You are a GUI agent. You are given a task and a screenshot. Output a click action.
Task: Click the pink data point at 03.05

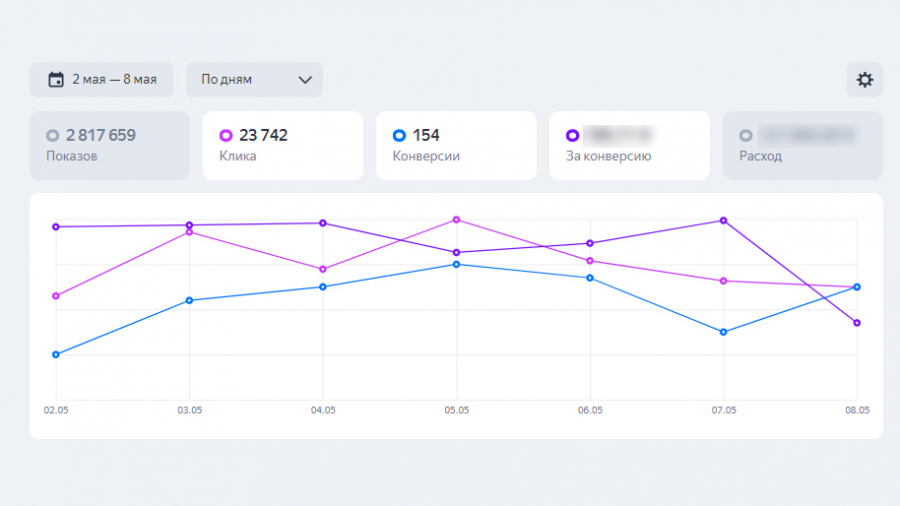pyautogui.click(x=189, y=232)
